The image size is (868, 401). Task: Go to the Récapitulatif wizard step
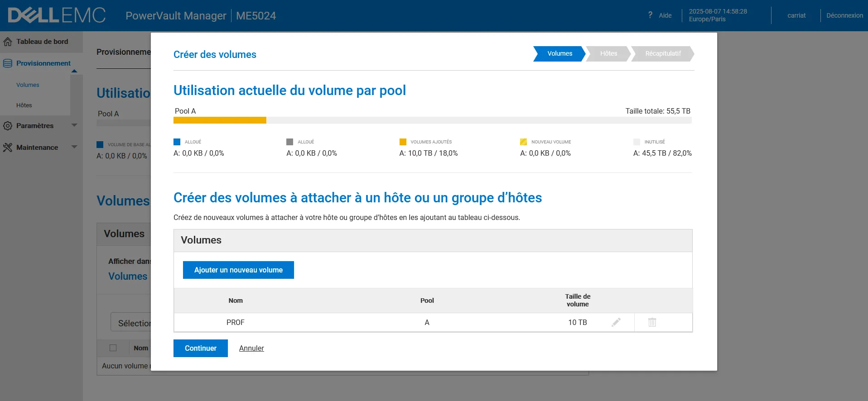pos(662,53)
